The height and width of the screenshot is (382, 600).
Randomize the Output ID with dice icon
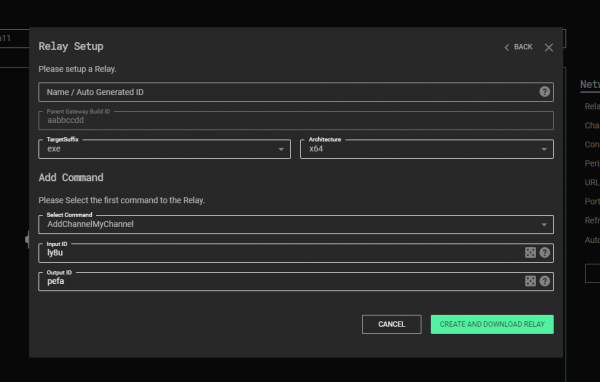click(x=530, y=281)
